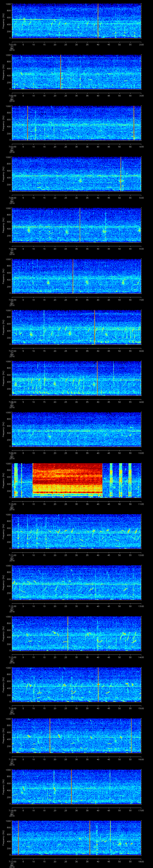Click the red line at 40 s in the 7:14:00 panel
The width and height of the screenshot is (153, 868).
[98, 685]
